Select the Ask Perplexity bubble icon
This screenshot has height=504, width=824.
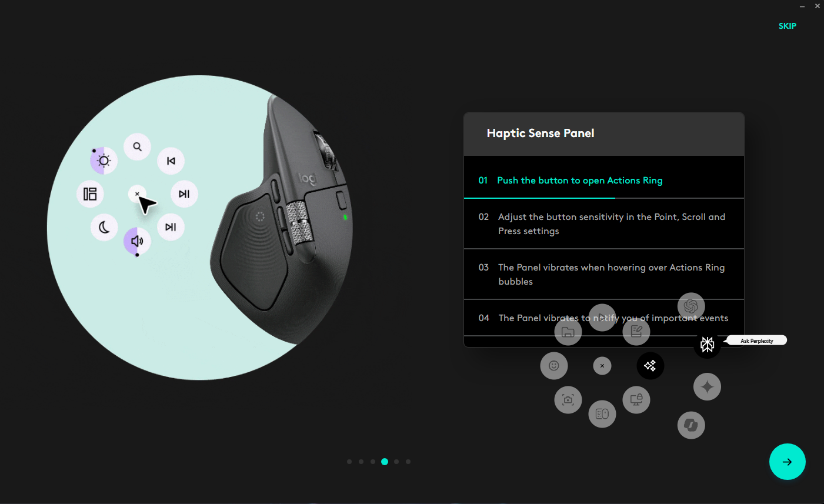(707, 345)
